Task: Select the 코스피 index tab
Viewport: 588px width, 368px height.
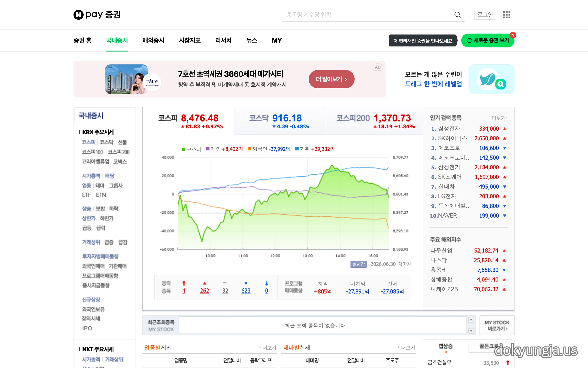Action: pos(188,121)
